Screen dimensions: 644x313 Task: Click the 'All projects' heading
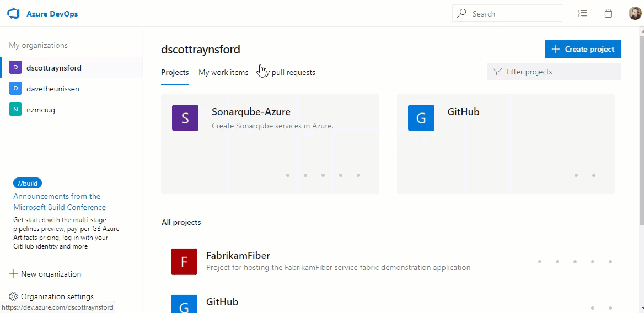[181, 222]
